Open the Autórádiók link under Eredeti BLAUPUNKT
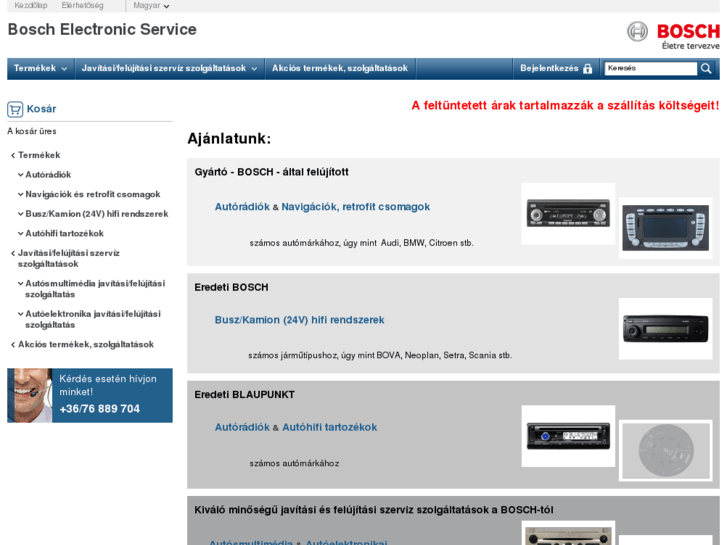Image resolution: width=727 pixels, height=545 pixels. click(x=242, y=427)
